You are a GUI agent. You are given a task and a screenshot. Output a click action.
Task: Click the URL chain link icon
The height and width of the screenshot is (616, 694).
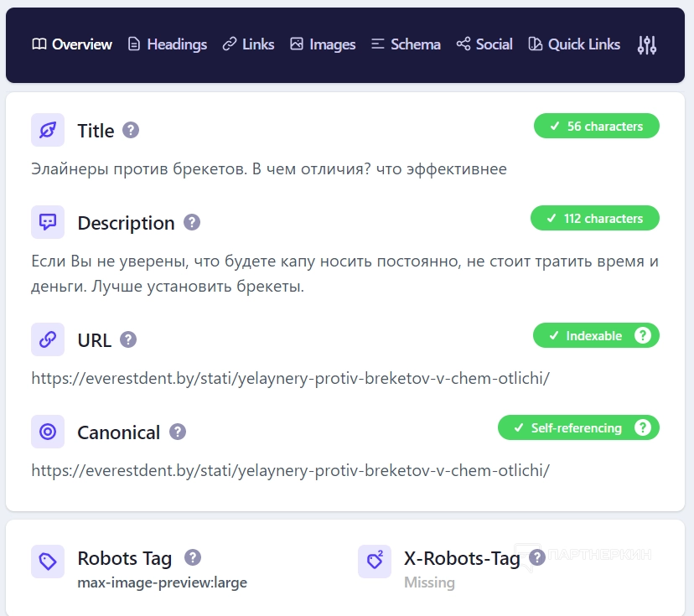point(48,339)
